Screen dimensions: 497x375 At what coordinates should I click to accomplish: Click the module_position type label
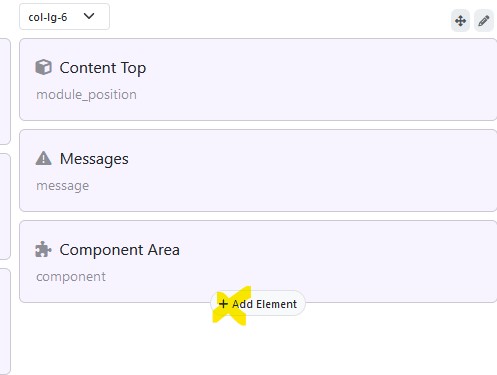pos(86,95)
